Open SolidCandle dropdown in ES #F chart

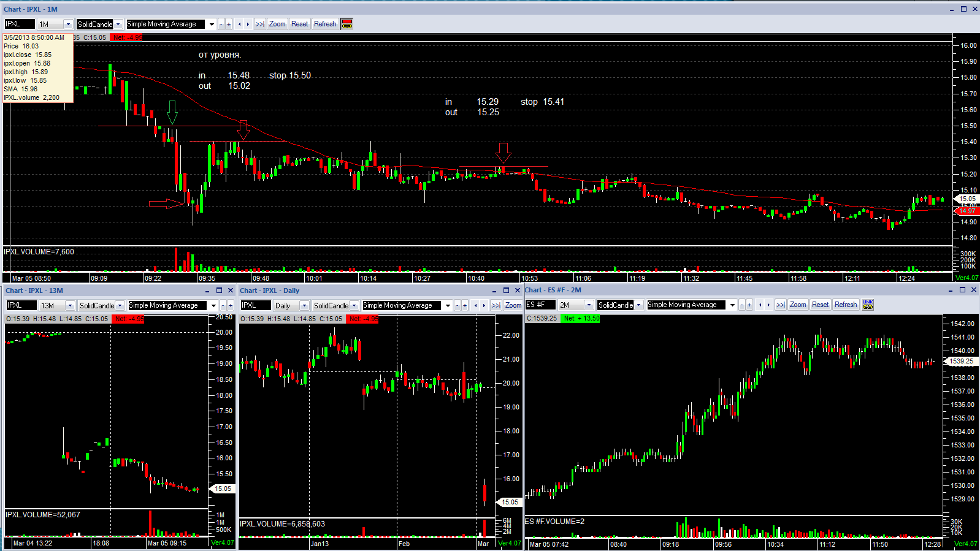pos(639,305)
